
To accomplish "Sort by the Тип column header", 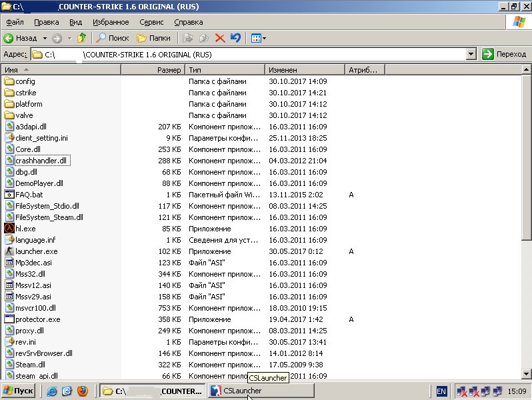I will pos(225,70).
